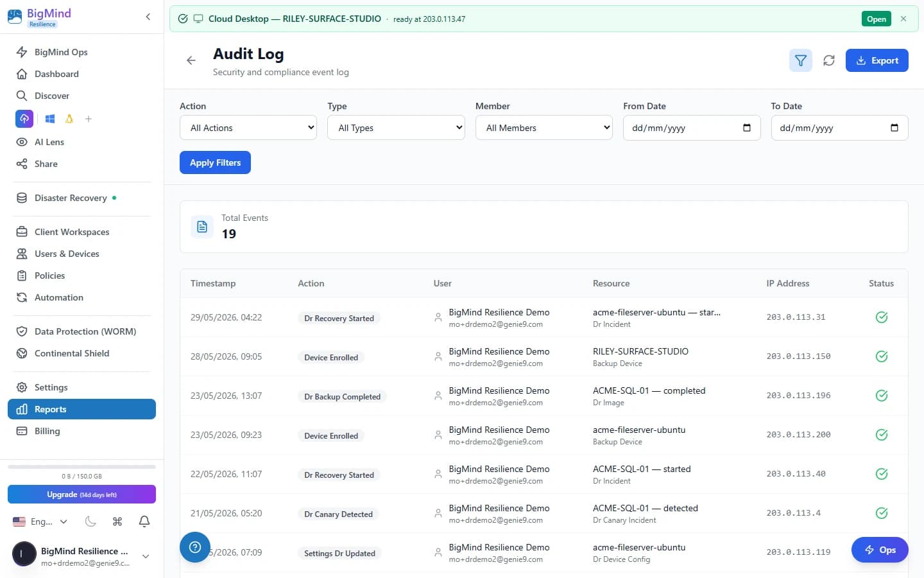Expand the BigMind Resilience account menu
The width and height of the screenshot is (924, 578).
[x=146, y=556]
